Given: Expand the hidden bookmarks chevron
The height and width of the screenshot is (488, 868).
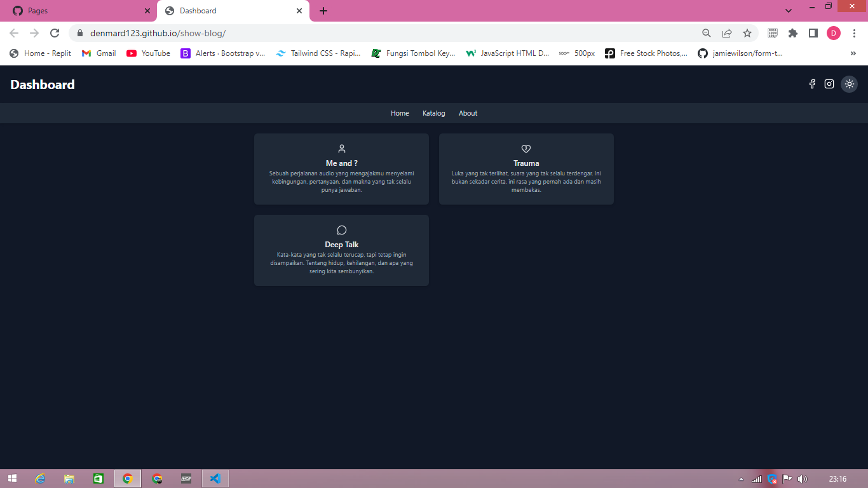Looking at the screenshot, I should tap(853, 53).
